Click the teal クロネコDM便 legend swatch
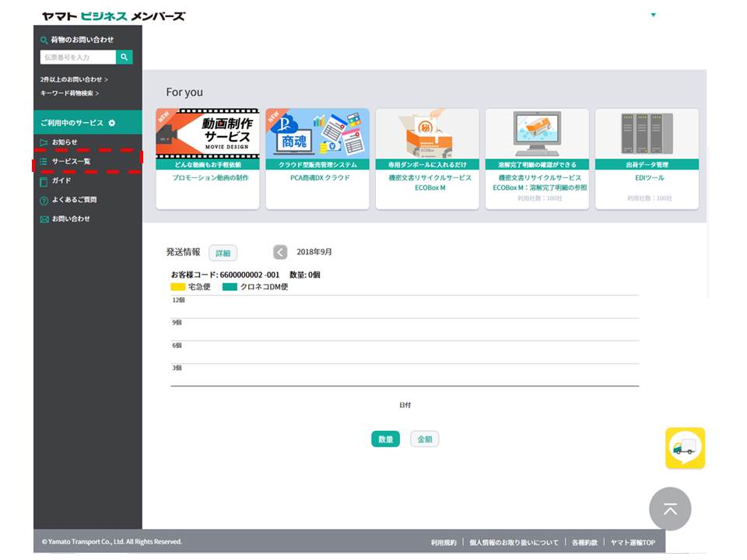 (230, 287)
